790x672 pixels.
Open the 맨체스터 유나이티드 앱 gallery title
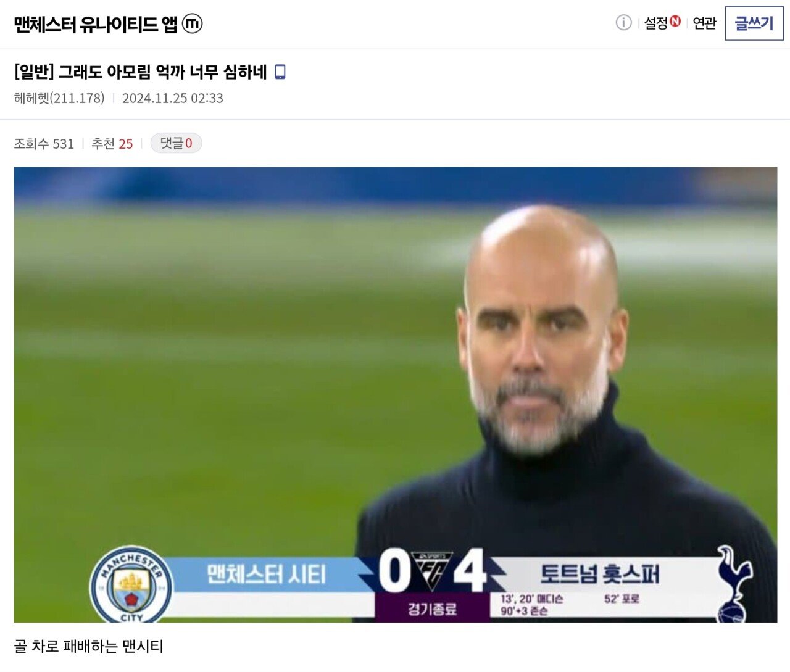coord(96,24)
